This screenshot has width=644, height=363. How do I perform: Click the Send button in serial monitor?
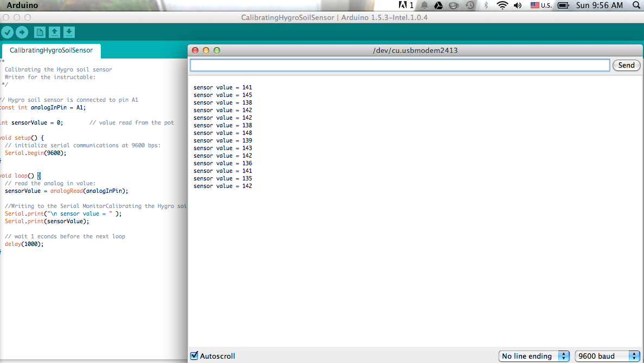coord(626,66)
